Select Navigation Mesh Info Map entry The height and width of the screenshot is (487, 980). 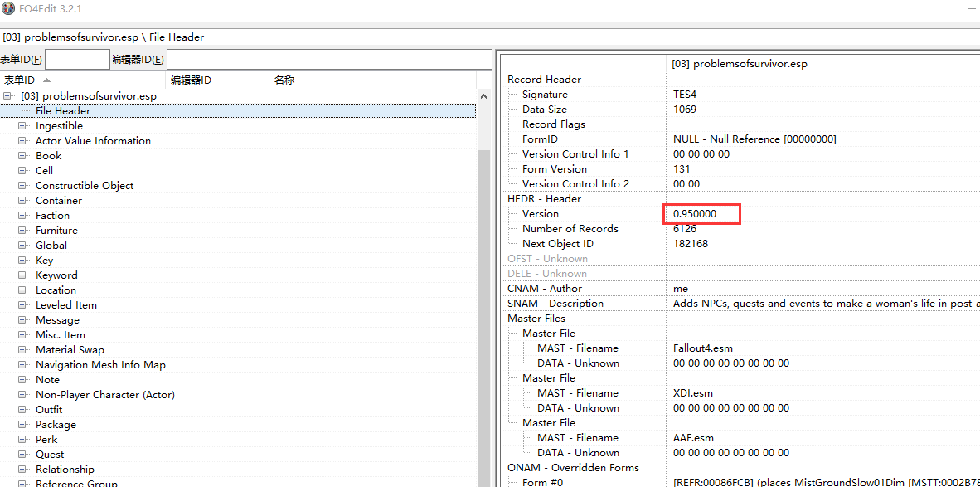tap(100, 365)
